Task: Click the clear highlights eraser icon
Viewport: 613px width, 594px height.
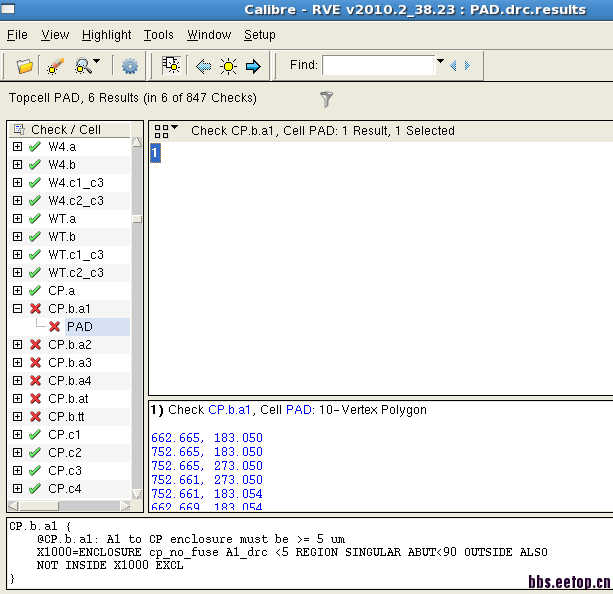Action: (x=55, y=66)
